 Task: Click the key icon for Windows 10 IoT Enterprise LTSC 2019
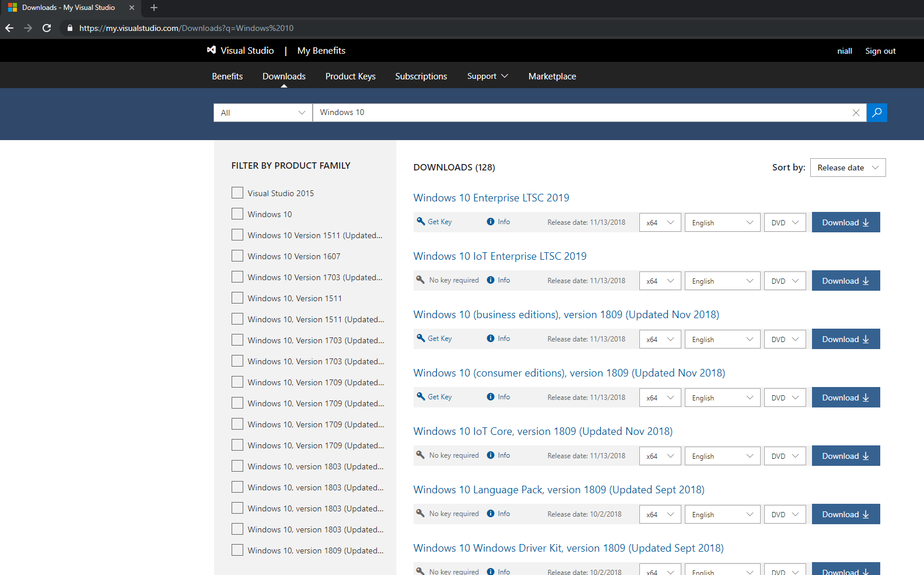pos(421,280)
